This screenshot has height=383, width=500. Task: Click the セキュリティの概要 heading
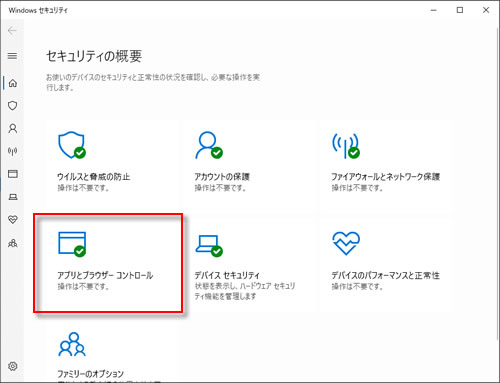coord(94,56)
